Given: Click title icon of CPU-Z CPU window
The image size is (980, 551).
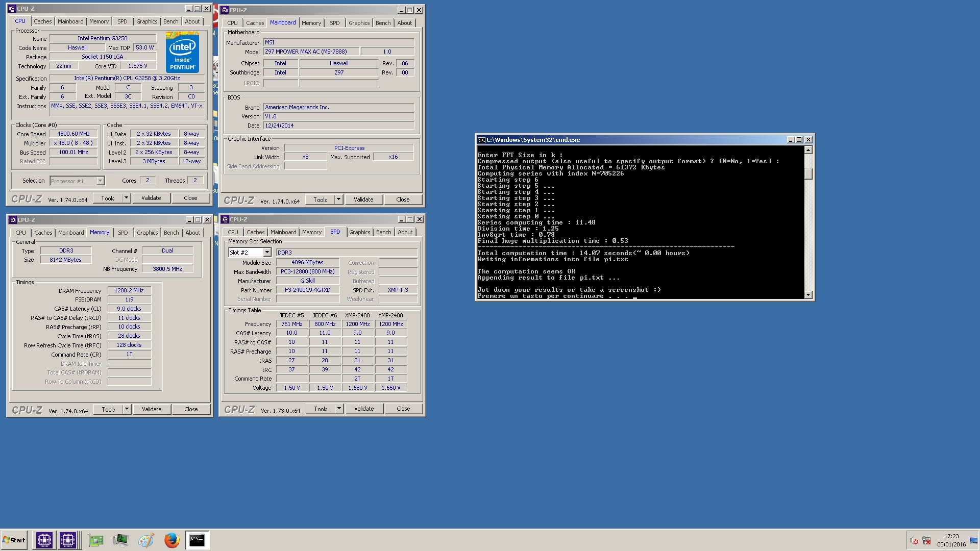Looking at the screenshot, I should pos(12,9).
